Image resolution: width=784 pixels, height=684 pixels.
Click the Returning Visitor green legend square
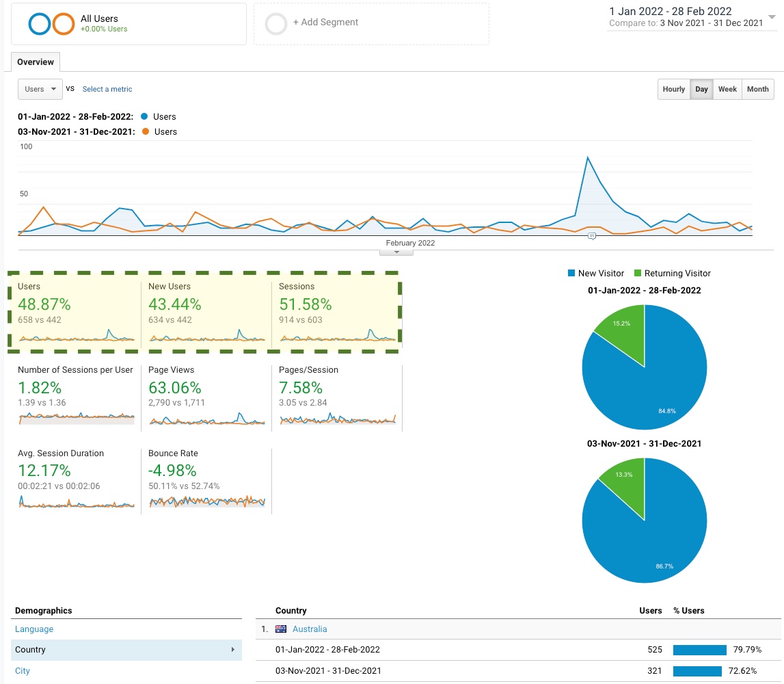point(638,273)
